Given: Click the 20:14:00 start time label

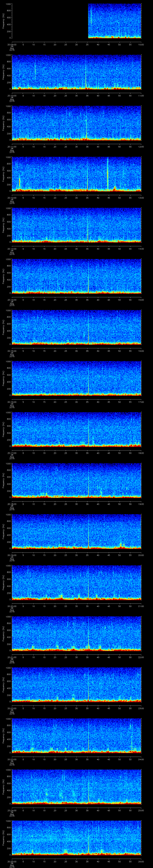Looking at the screenshot, I should pos(12,300).
